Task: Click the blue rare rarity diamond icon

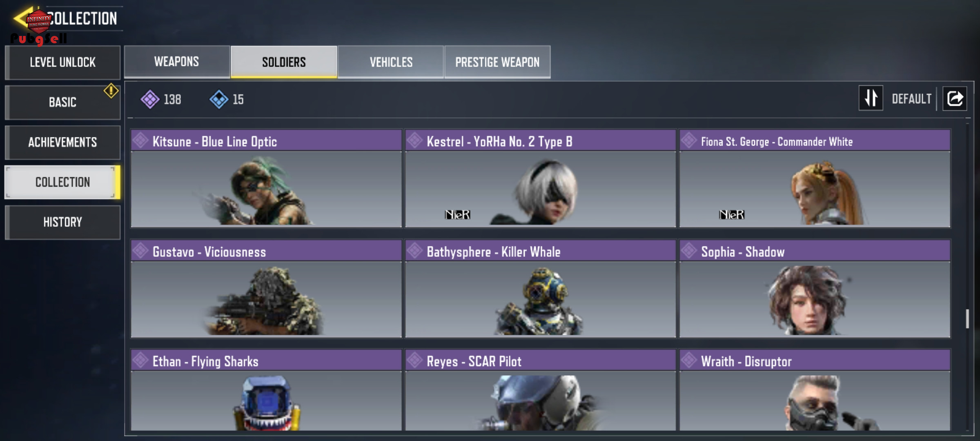Action: tap(219, 99)
